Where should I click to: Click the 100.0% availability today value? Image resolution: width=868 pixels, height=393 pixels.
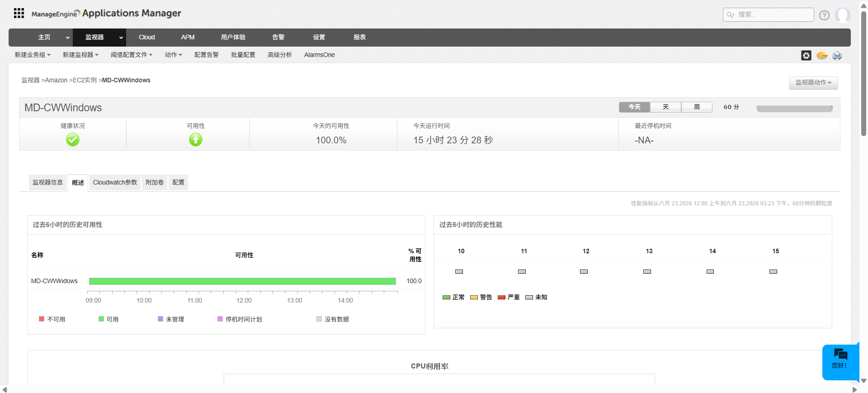point(331,140)
